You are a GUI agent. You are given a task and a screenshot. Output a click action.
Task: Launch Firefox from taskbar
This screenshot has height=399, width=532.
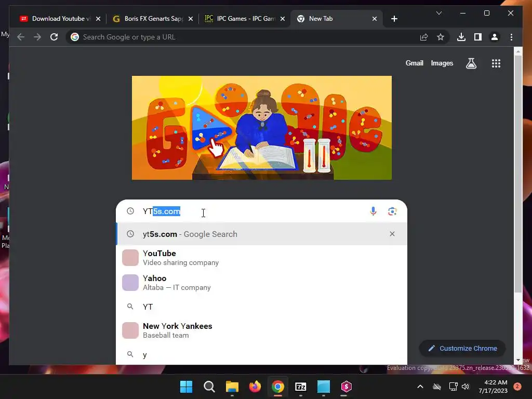(x=255, y=387)
